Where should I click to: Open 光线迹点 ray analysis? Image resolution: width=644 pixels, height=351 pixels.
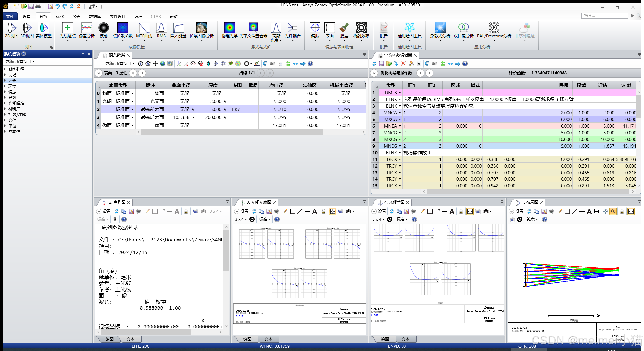click(67, 32)
